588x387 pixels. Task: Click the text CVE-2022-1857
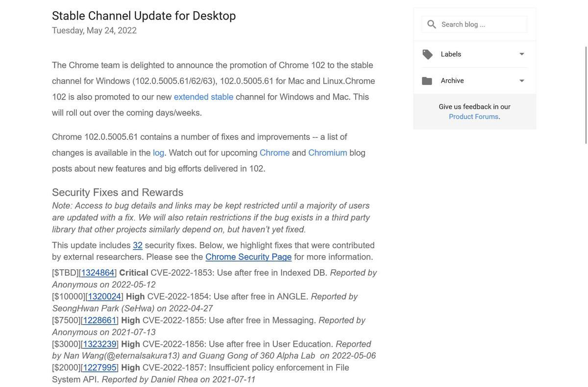pyautogui.click(x=174, y=368)
